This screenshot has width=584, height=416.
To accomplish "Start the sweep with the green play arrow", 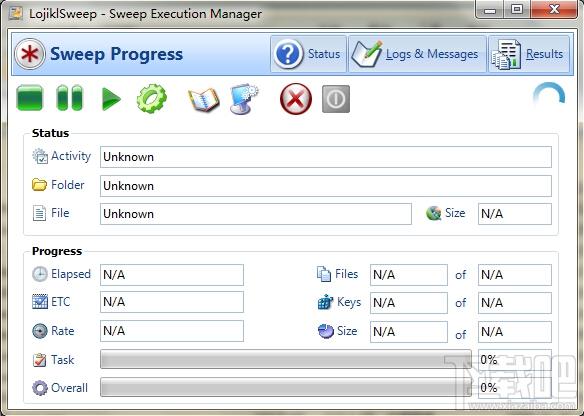I will 111,99.
